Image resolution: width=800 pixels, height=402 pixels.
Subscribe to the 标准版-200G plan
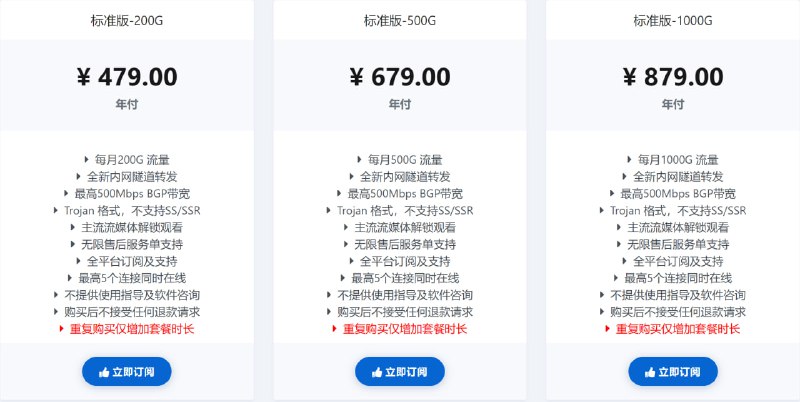point(127,372)
